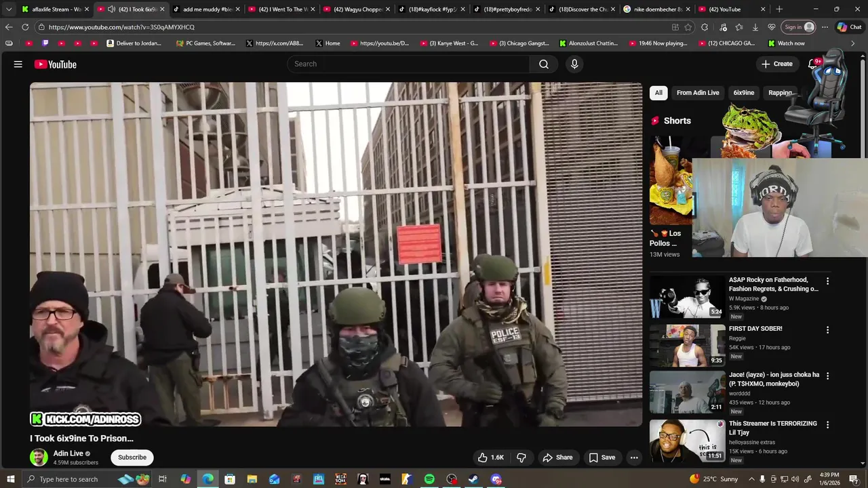Open This Streamer Is TERRORIZING thumbnail
This screenshot has height=488, width=868.
tap(687, 441)
